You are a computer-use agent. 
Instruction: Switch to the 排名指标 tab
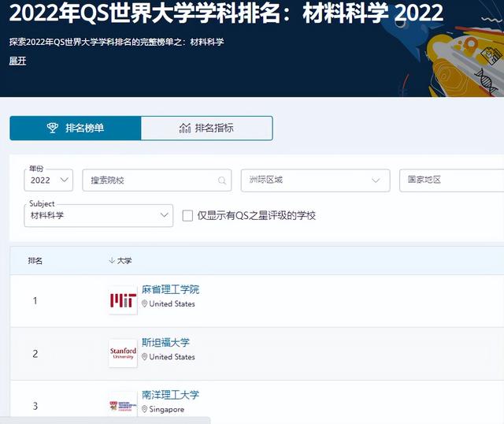point(206,128)
